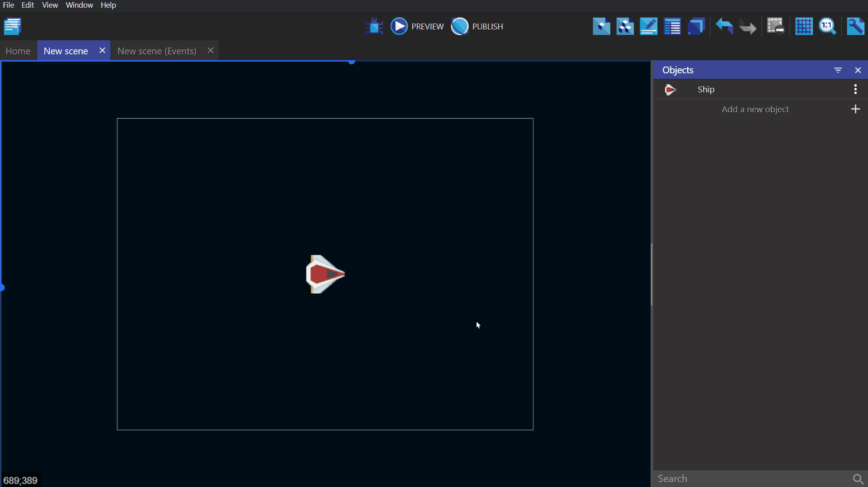Viewport: 868px width, 487px height.
Task: Open scene settings wrench icon
Action: click(855, 26)
